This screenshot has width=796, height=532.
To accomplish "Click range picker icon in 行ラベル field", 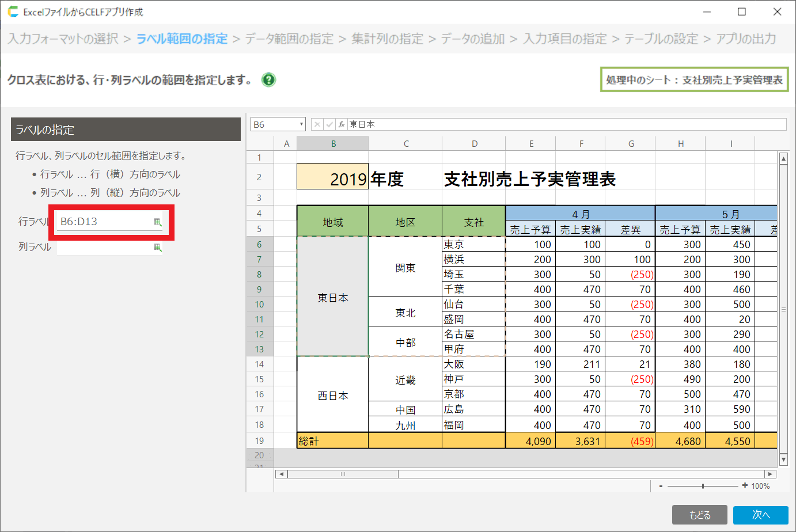I will [157, 222].
